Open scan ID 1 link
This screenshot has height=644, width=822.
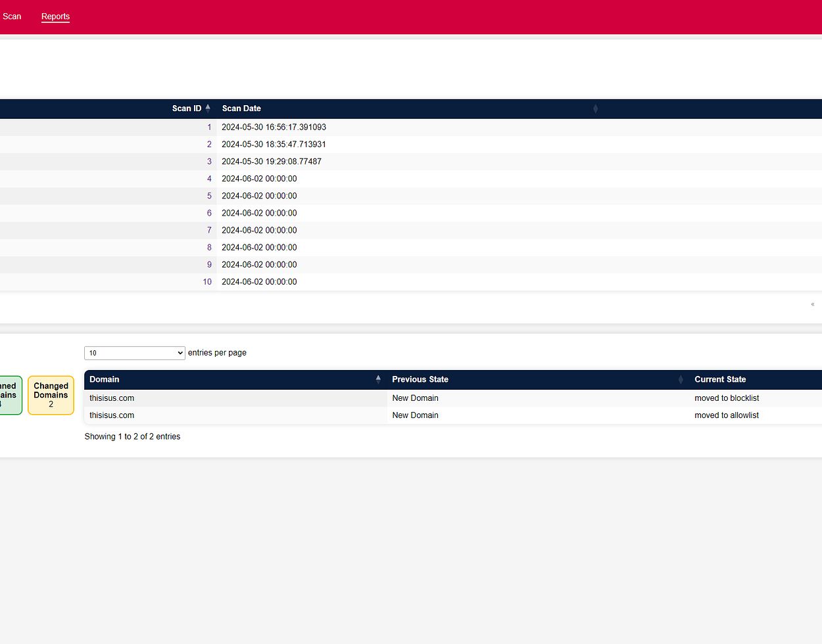point(209,127)
